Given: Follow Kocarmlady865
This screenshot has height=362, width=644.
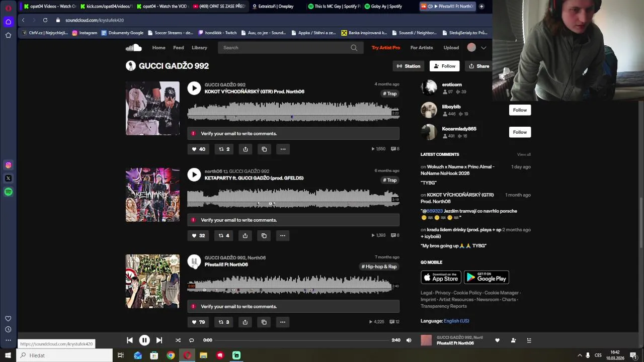Looking at the screenshot, I should (x=520, y=132).
